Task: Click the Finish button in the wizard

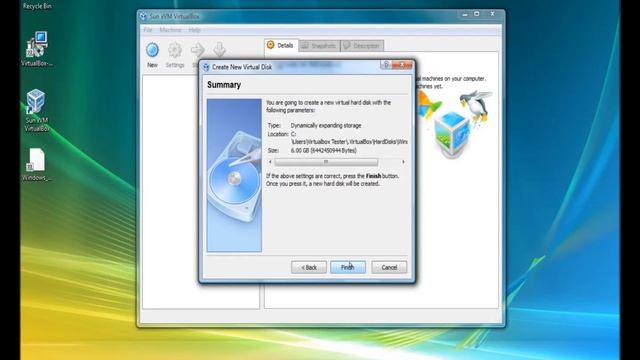Action: coord(348,267)
